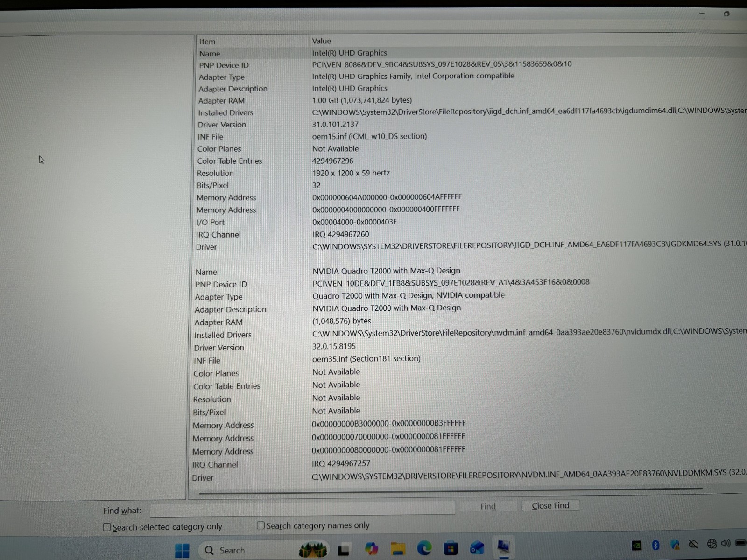The height and width of the screenshot is (560, 747).
Task: Select the NVLDDMKM.SYS Driver path
Action: (x=529, y=475)
